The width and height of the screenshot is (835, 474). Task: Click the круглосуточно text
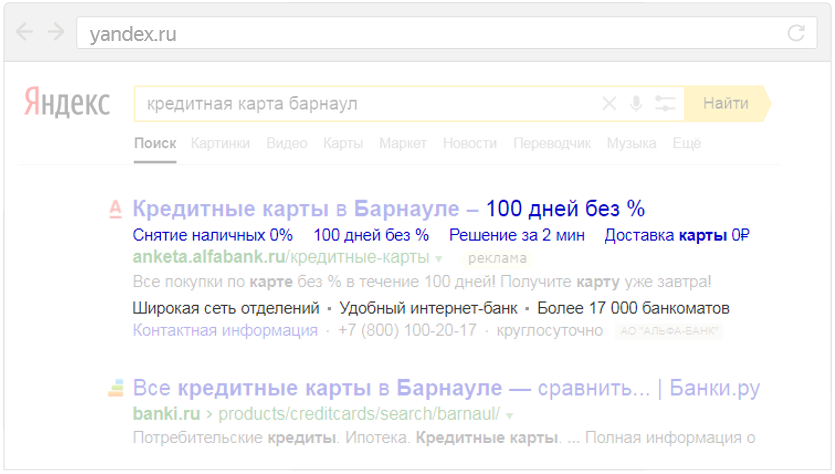550,330
